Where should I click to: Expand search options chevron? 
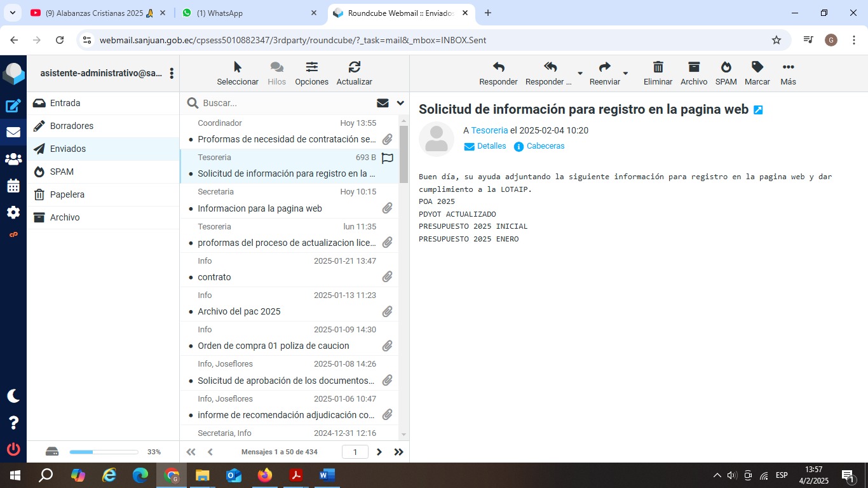400,103
